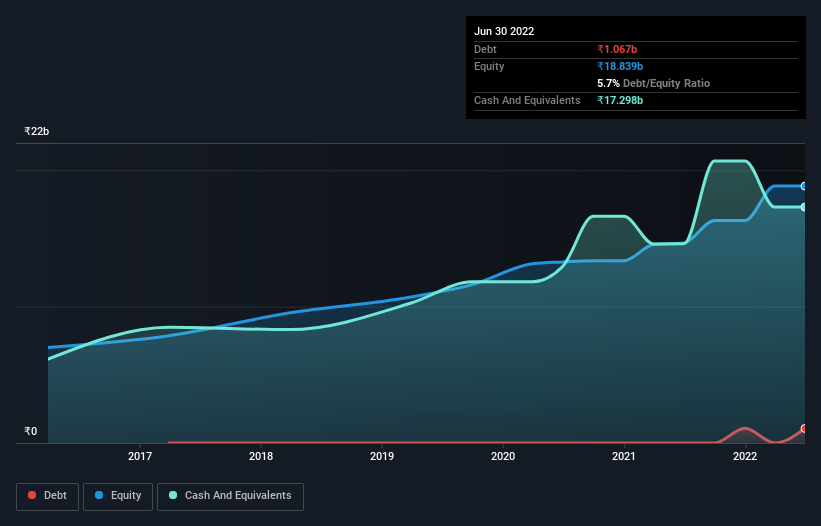821x526 pixels.
Task: Toggle the Debt legend button
Action: click(x=47, y=496)
